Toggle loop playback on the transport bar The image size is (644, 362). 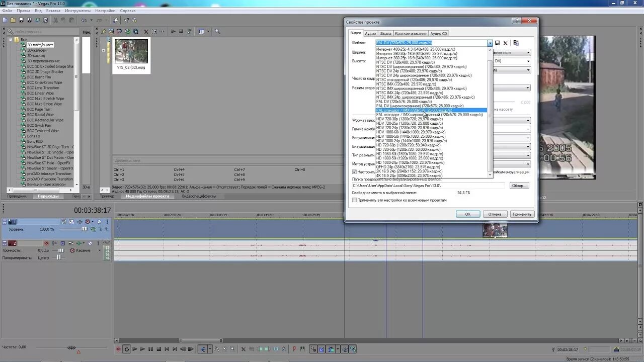[127, 349]
